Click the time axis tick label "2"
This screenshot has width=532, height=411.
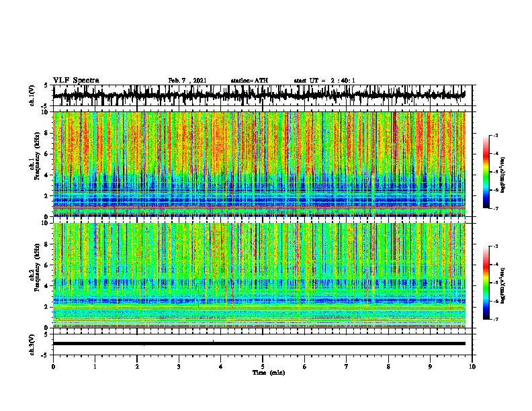137,367
